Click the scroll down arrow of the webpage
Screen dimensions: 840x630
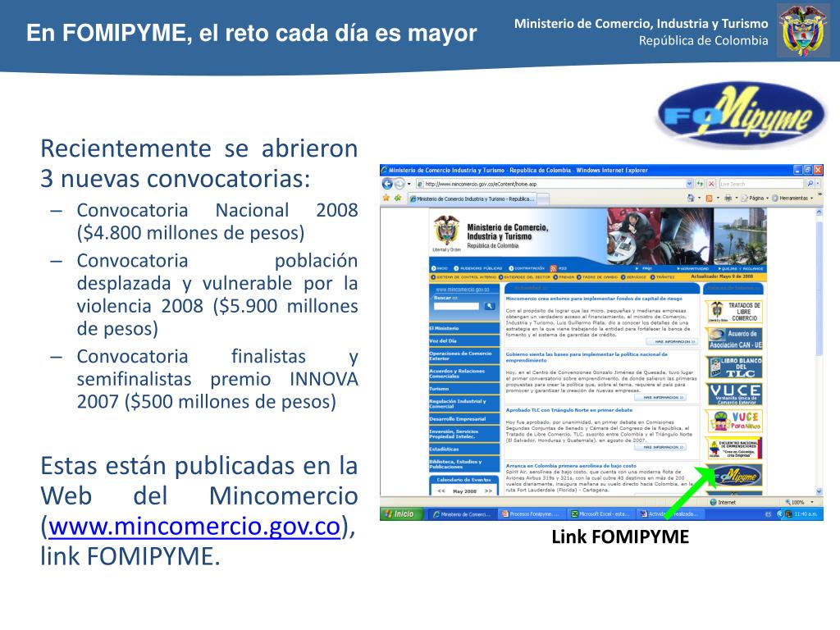pos(819,491)
